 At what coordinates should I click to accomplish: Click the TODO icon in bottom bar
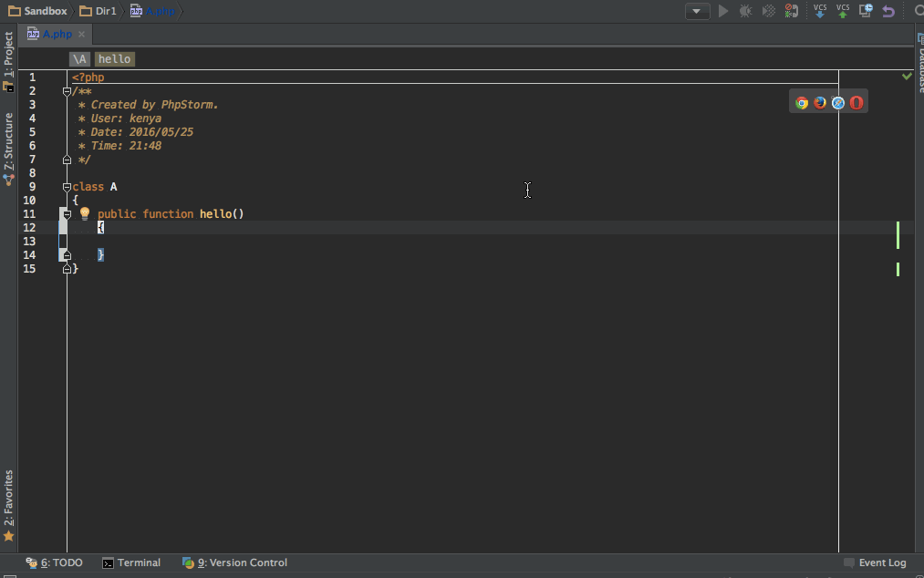pos(31,563)
